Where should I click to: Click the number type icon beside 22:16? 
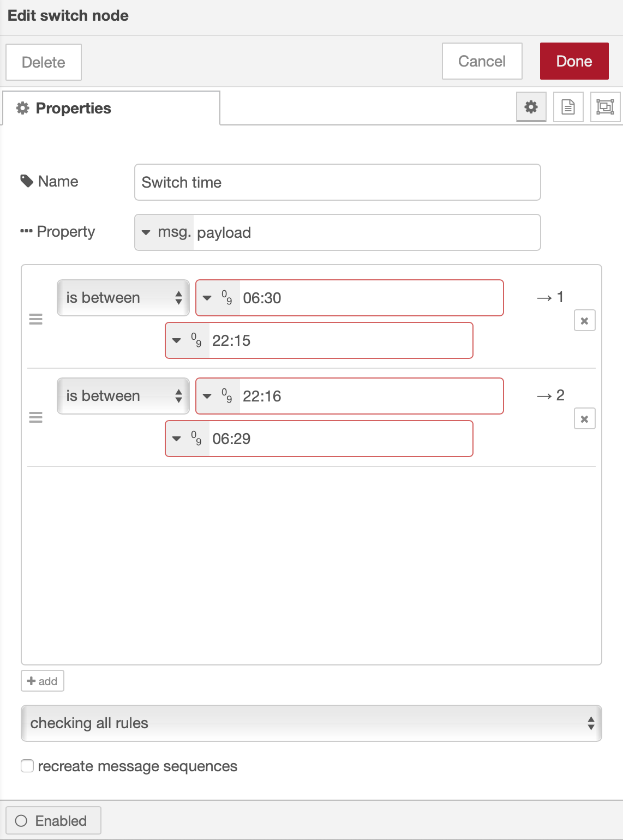click(x=226, y=396)
